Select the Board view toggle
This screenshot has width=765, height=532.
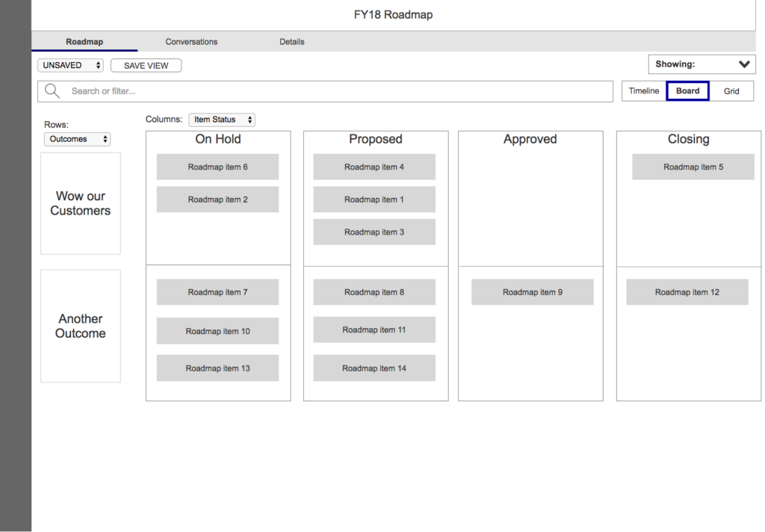click(x=687, y=91)
